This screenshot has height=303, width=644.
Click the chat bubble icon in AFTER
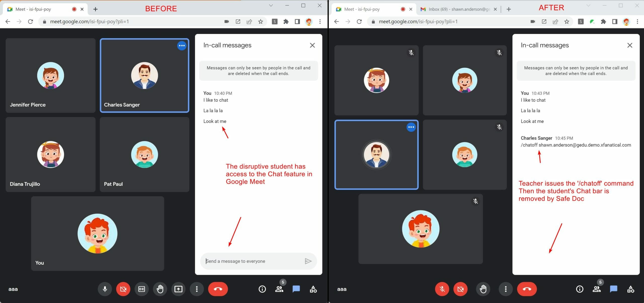point(614,289)
